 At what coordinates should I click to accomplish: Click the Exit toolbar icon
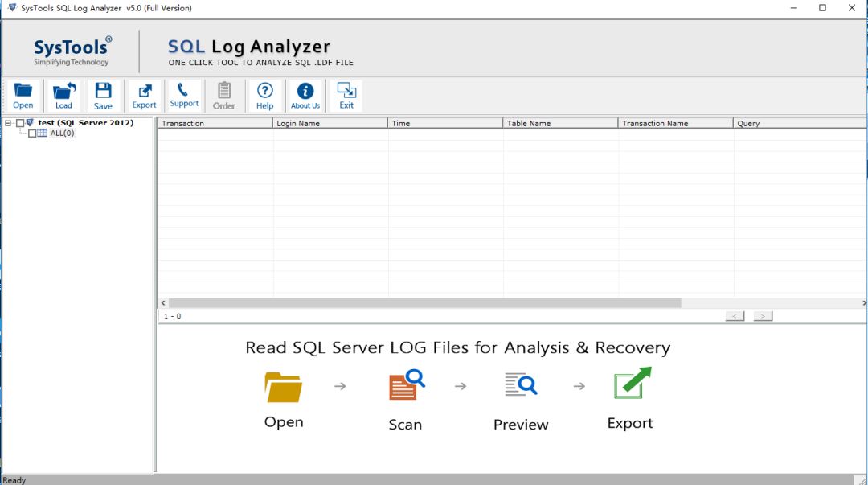click(346, 96)
